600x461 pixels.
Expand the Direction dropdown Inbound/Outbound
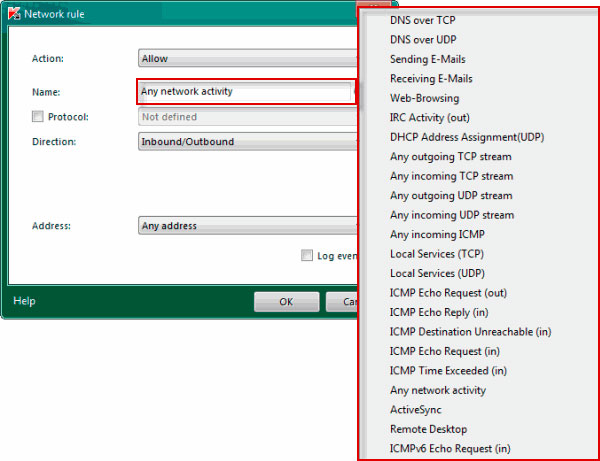tap(247, 142)
